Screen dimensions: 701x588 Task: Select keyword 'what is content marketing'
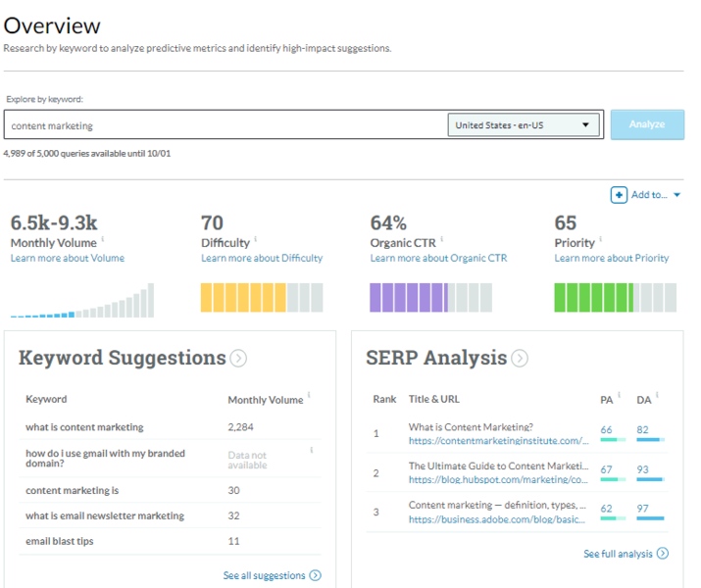pos(84,427)
